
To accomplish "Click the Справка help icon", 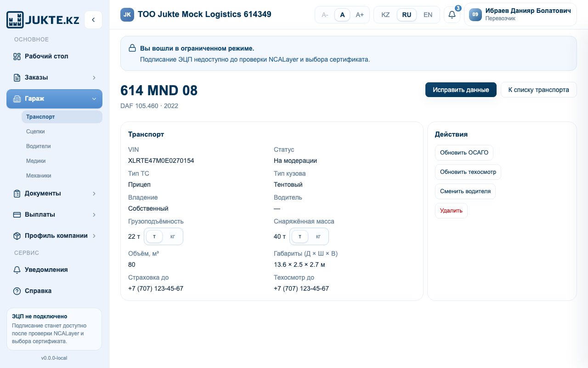I will click(17, 291).
